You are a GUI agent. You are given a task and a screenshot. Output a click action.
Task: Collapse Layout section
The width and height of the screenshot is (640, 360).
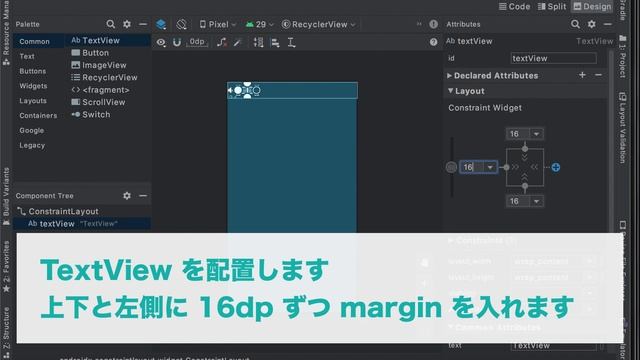(x=450, y=91)
